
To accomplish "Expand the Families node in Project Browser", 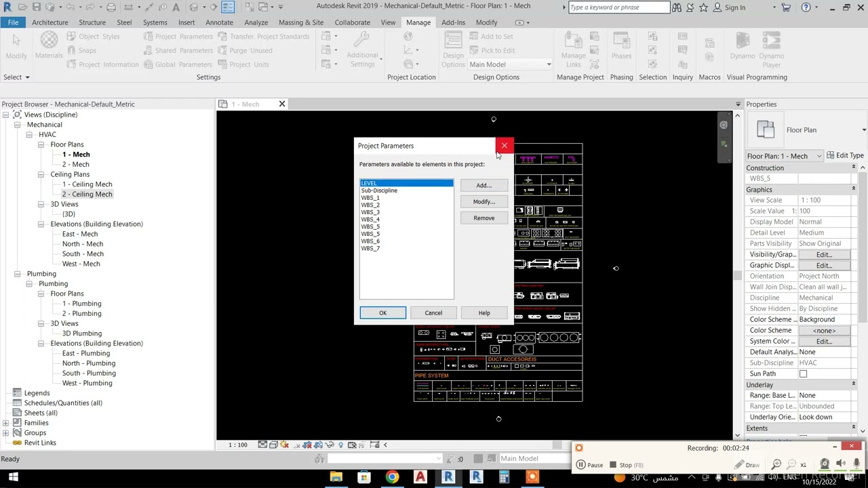I will tap(5, 423).
